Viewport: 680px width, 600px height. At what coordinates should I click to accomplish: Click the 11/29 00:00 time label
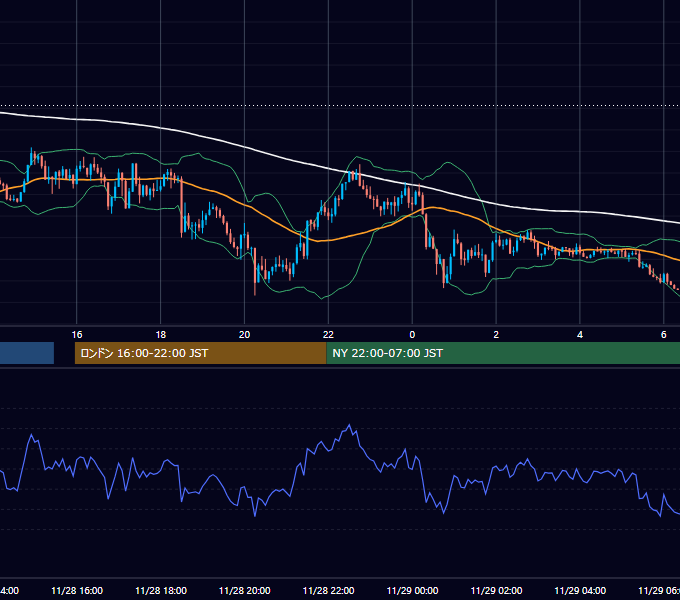point(412,590)
